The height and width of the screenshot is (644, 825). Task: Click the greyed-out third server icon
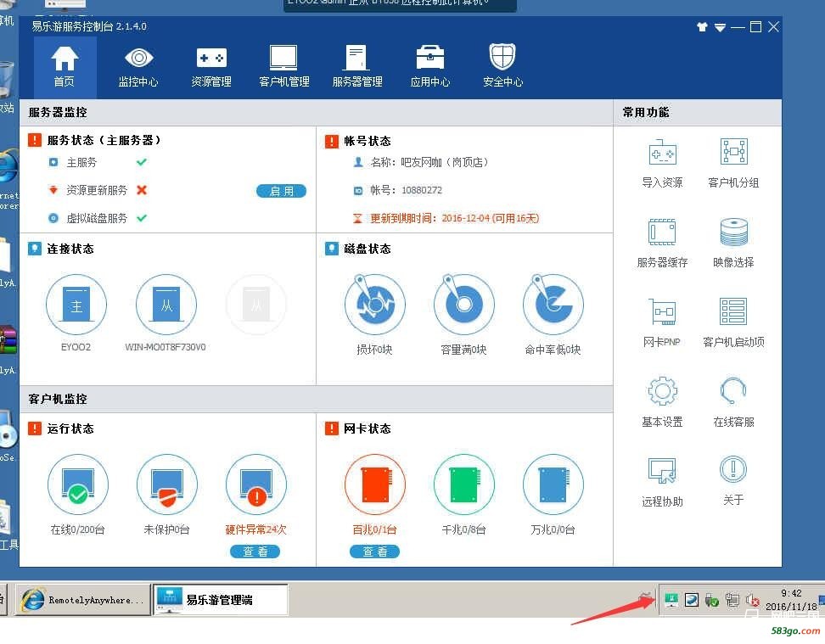pyautogui.click(x=256, y=305)
